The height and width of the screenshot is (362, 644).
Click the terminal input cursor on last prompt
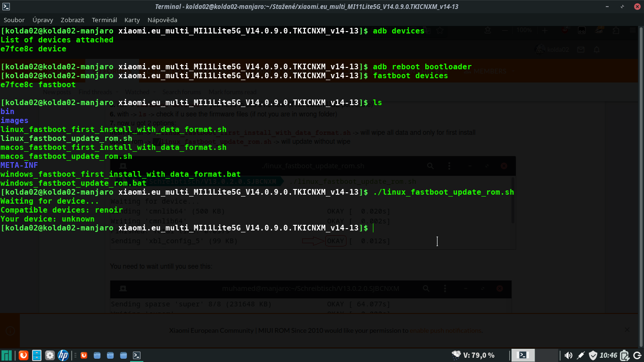(x=373, y=228)
